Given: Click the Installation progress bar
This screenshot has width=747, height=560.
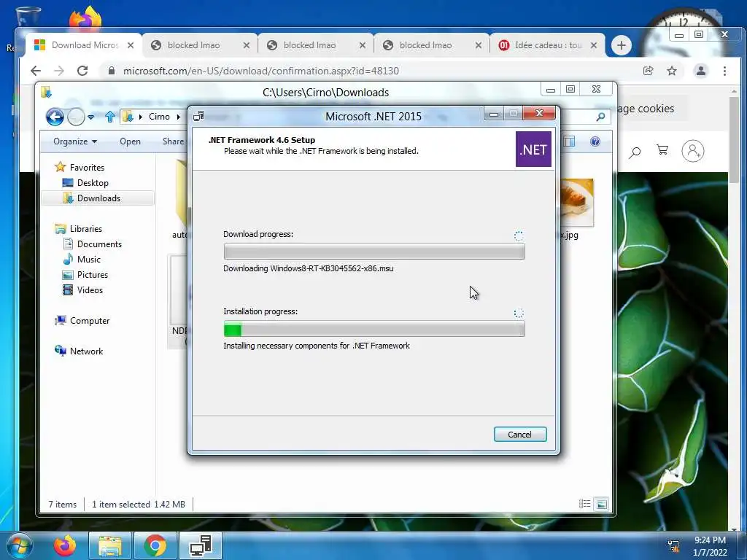Looking at the screenshot, I should click(374, 329).
